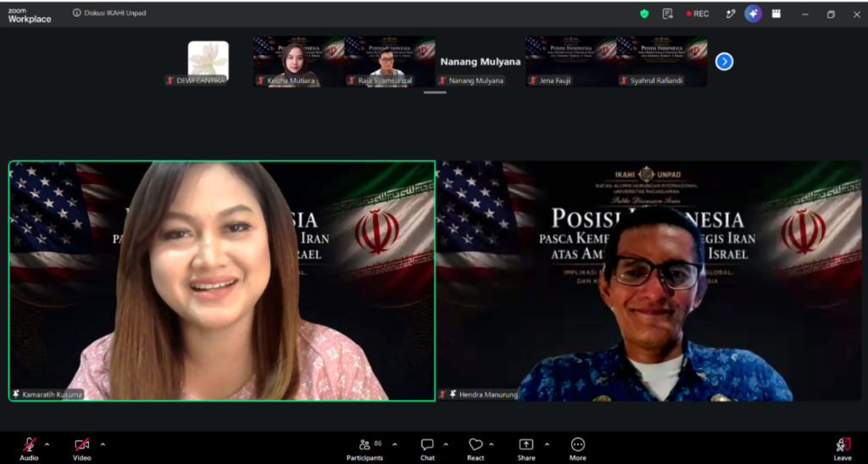Expand audio options caret next to Audio

47,444
